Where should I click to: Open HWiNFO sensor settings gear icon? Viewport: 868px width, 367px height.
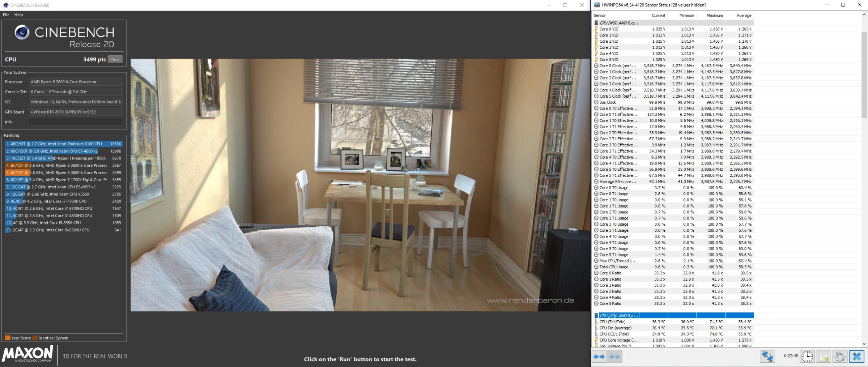(x=840, y=357)
